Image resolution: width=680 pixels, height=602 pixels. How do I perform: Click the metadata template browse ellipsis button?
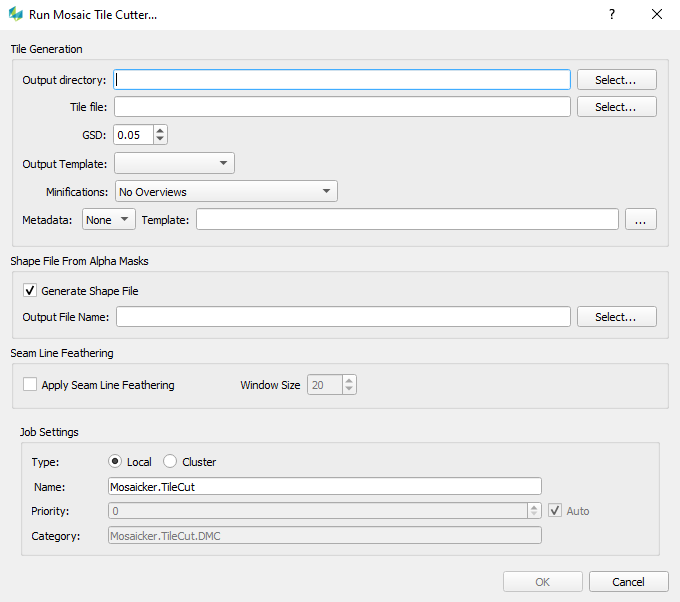point(640,220)
